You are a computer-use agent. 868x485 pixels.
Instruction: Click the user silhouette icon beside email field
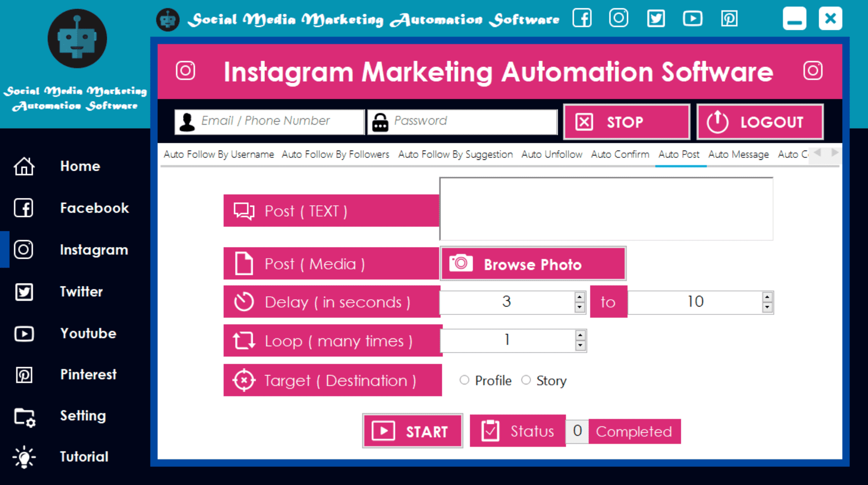[187, 122]
